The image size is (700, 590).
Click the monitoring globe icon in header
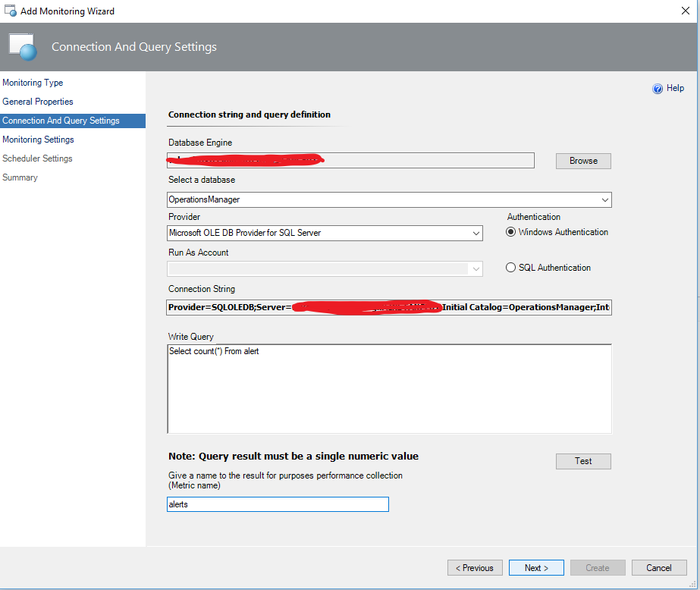pyautogui.click(x=22, y=47)
